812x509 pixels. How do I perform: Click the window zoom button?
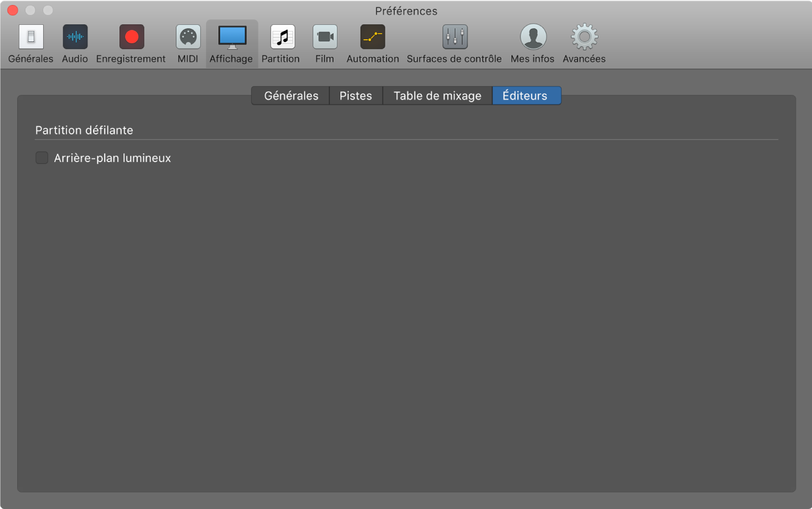coord(48,11)
